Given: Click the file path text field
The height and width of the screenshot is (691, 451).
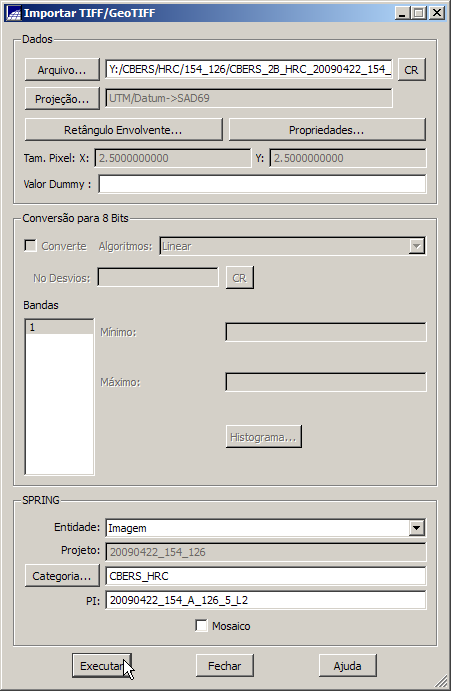Looking at the screenshot, I should click(x=249, y=69).
